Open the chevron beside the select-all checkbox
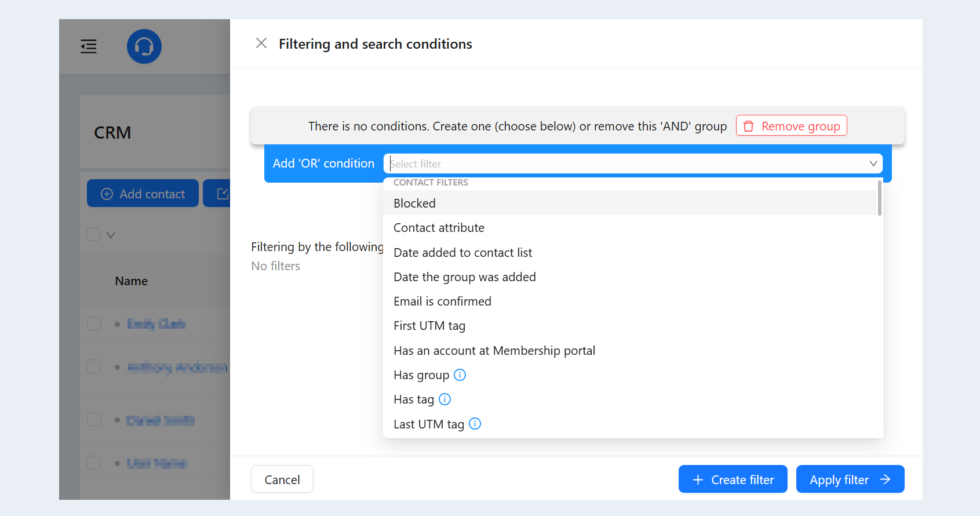 coord(111,235)
